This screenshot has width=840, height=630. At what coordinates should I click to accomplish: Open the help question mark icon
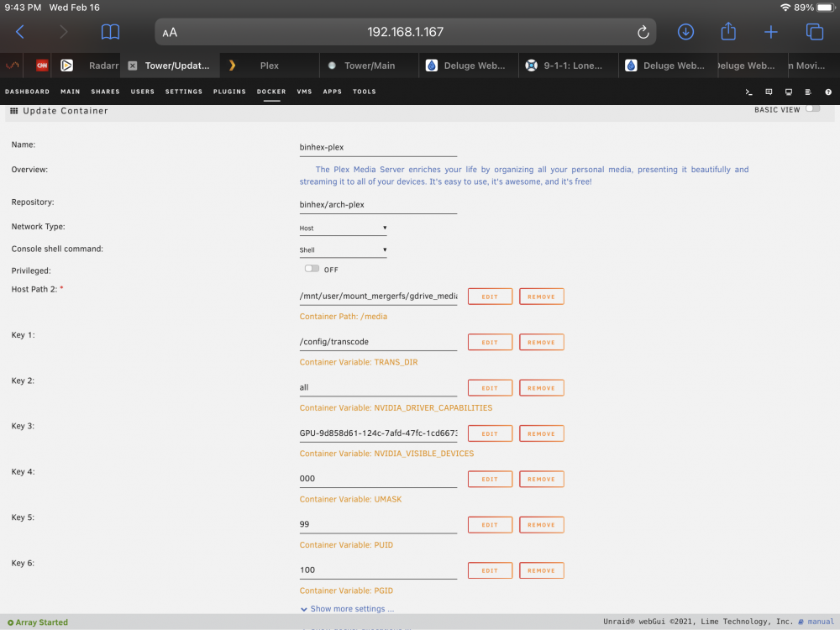[828, 92]
